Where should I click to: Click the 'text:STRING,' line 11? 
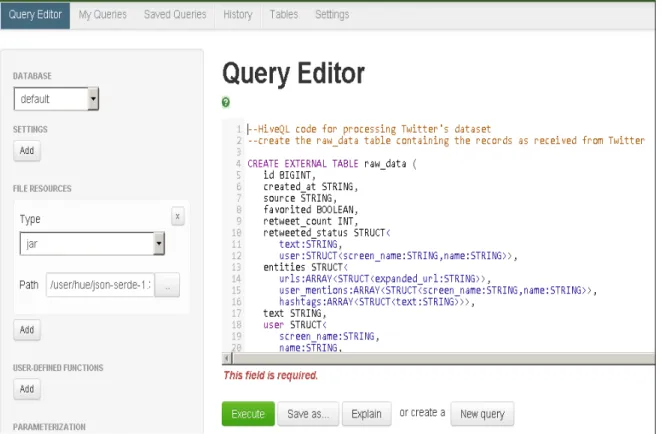coord(310,244)
